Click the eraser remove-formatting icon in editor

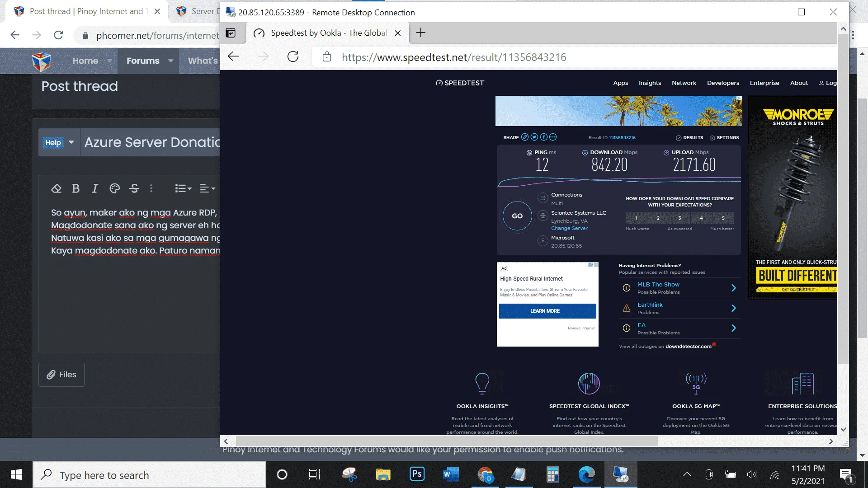(56, 188)
